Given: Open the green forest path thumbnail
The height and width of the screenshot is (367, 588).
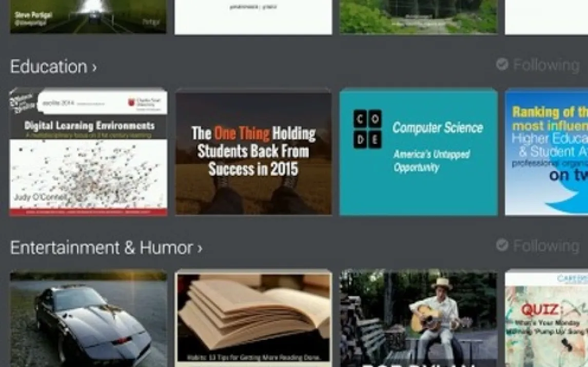Looking at the screenshot, I should click(x=418, y=16).
